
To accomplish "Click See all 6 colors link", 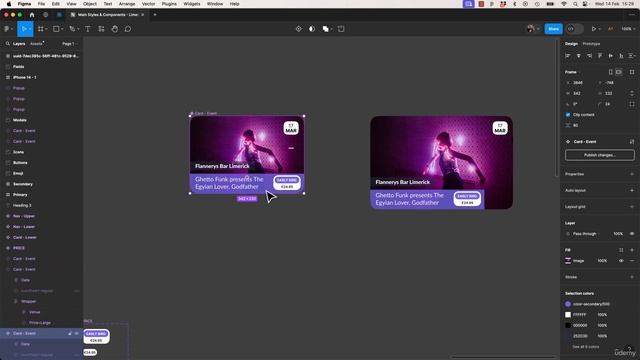I will pos(586,347).
